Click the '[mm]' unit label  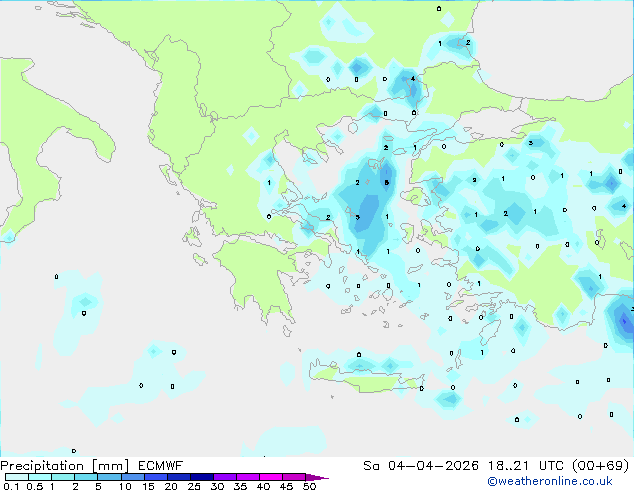[110, 466]
